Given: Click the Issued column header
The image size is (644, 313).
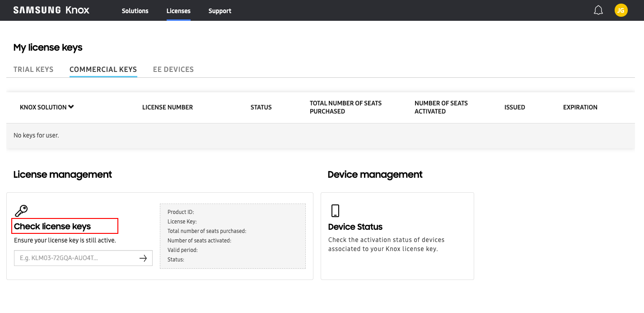Looking at the screenshot, I should point(515,107).
